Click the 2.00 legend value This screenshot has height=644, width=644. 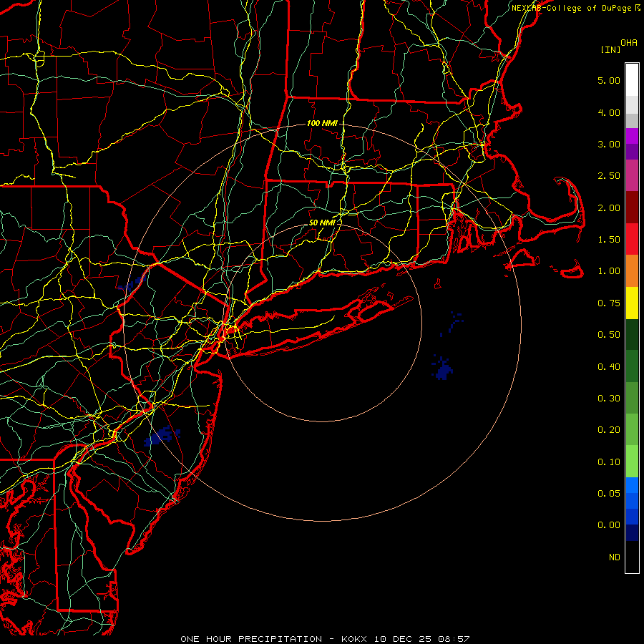click(609, 208)
